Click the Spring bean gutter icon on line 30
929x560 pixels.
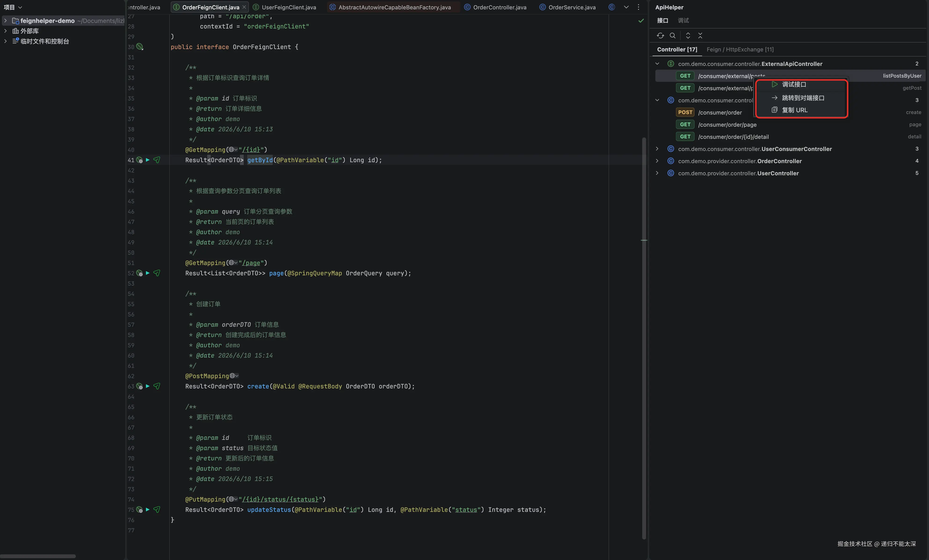[x=139, y=47]
